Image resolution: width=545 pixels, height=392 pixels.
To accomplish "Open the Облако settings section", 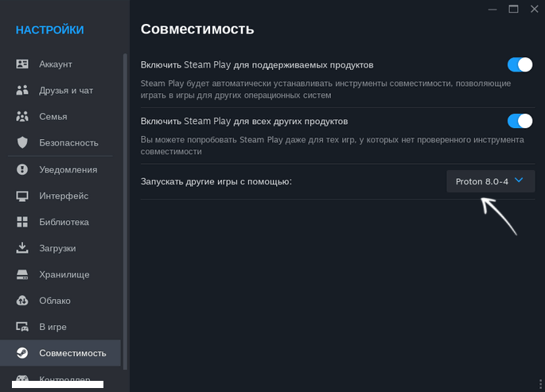I will pos(60,301).
